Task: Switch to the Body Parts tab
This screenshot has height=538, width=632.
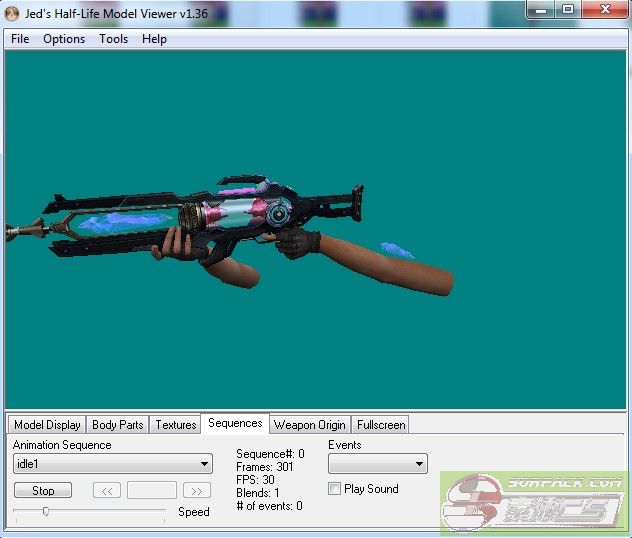Action: (x=118, y=425)
